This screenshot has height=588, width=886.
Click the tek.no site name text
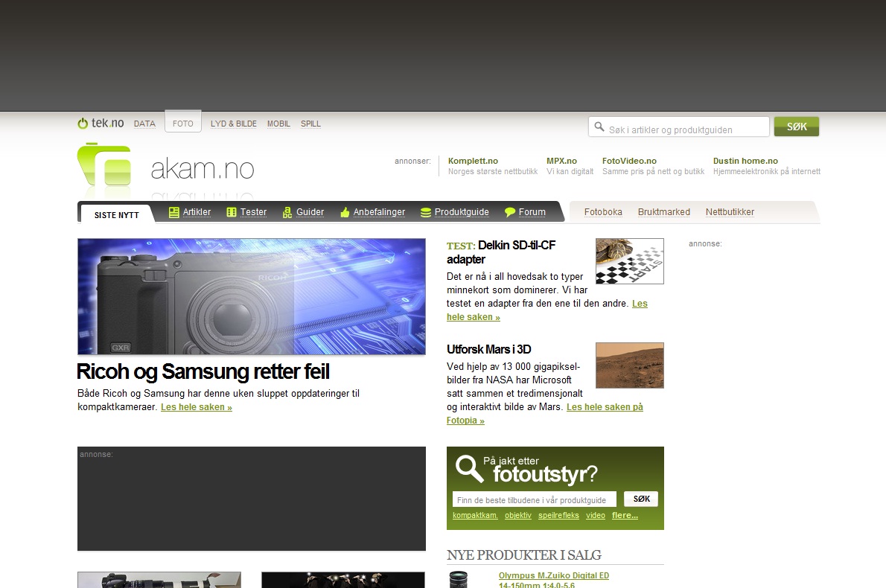pyautogui.click(x=108, y=123)
